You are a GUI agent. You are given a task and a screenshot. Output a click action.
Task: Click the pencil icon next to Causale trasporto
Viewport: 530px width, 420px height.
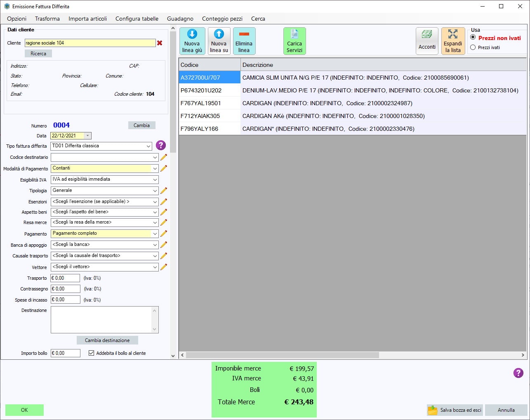click(164, 256)
